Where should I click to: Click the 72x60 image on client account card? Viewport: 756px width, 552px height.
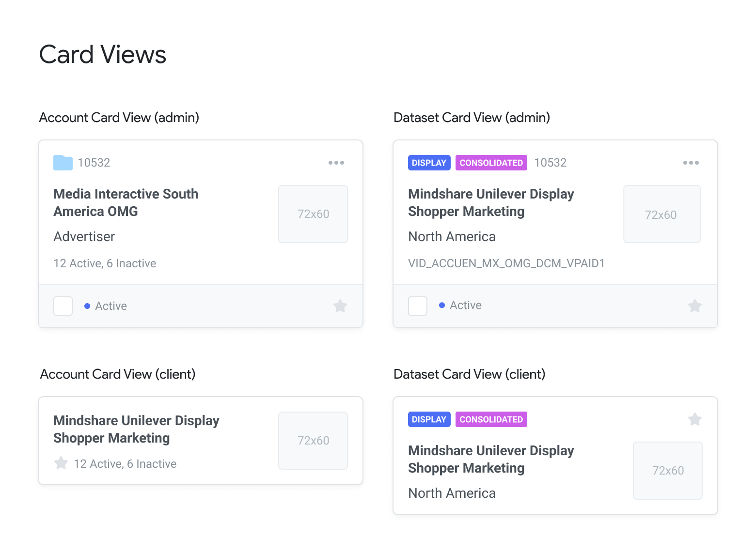313,441
